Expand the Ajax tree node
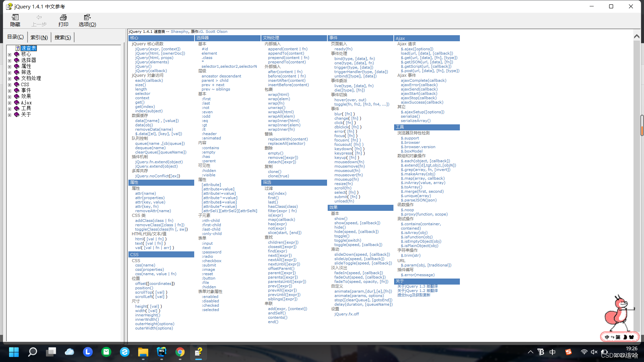The height and width of the screenshot is (362, 644). click(9, 103)
